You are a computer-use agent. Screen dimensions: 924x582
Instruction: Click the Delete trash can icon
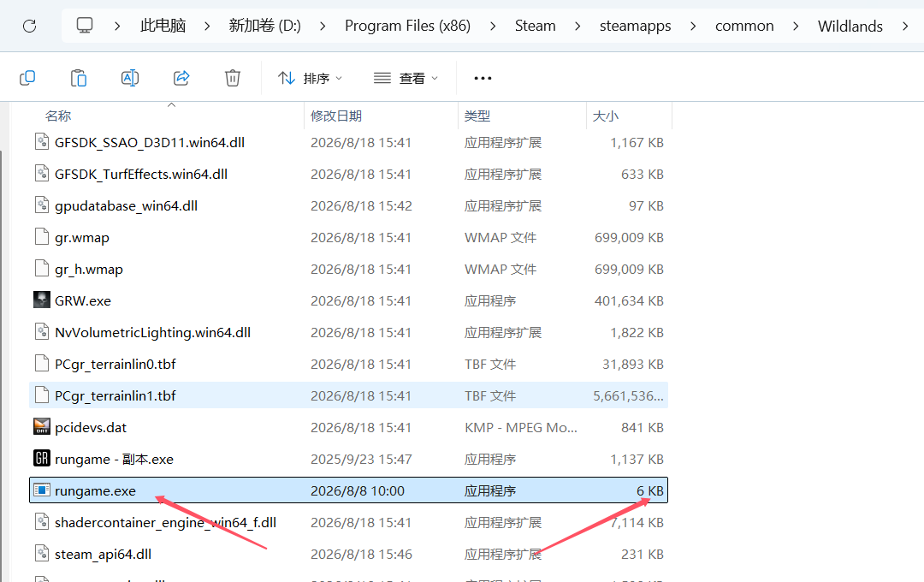pyautogui.click(x=233, y=78)
